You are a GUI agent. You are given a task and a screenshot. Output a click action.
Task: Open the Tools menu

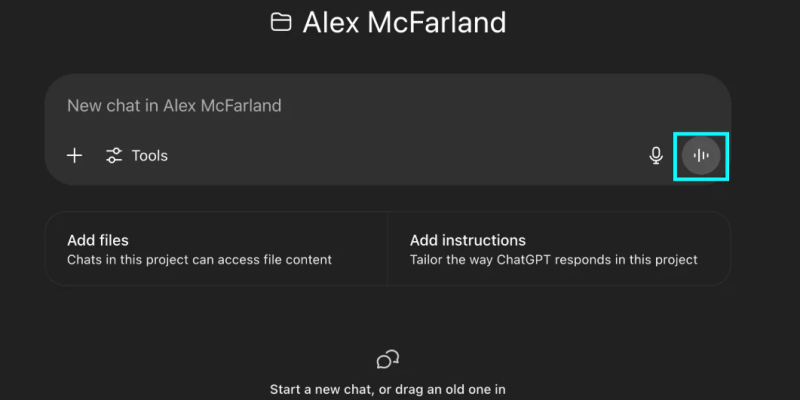137,156
